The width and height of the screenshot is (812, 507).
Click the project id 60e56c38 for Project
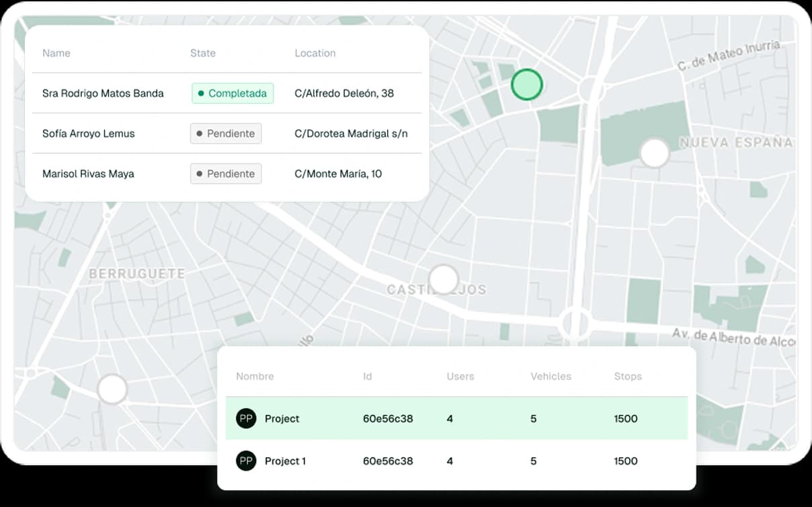point(389,418)
